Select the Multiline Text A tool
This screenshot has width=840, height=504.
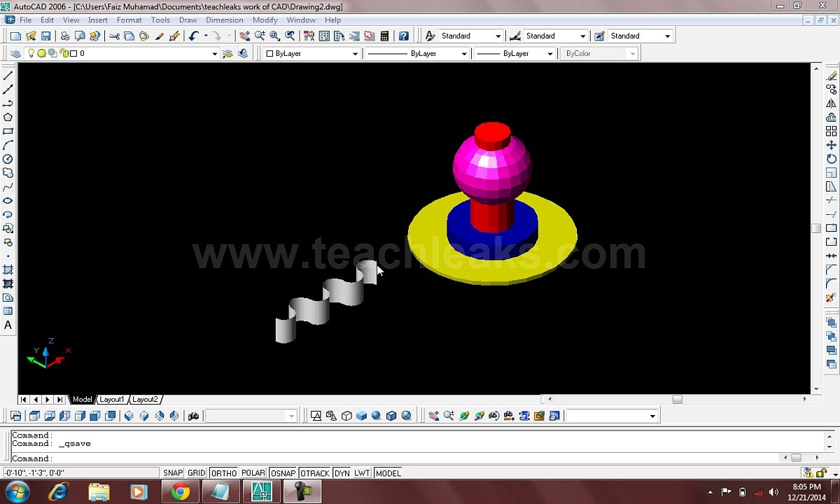(x=8, y=325)
